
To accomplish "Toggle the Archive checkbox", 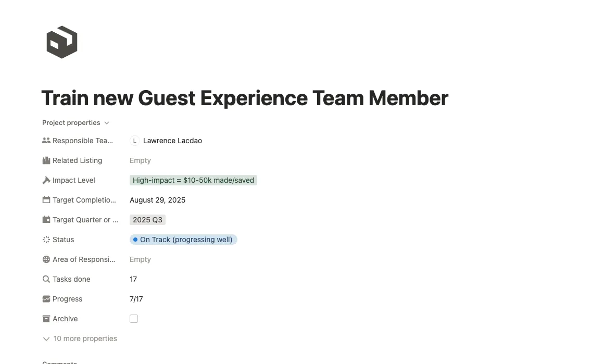I will click(134, 319).
